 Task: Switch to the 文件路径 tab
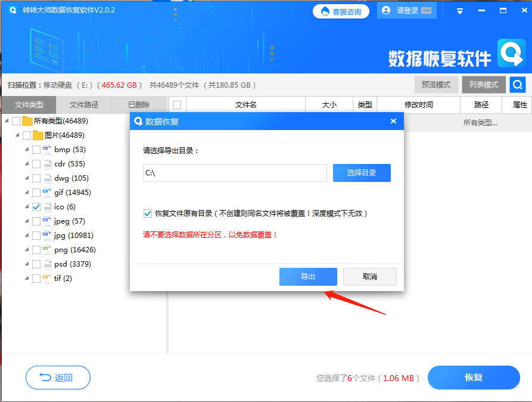83,104
